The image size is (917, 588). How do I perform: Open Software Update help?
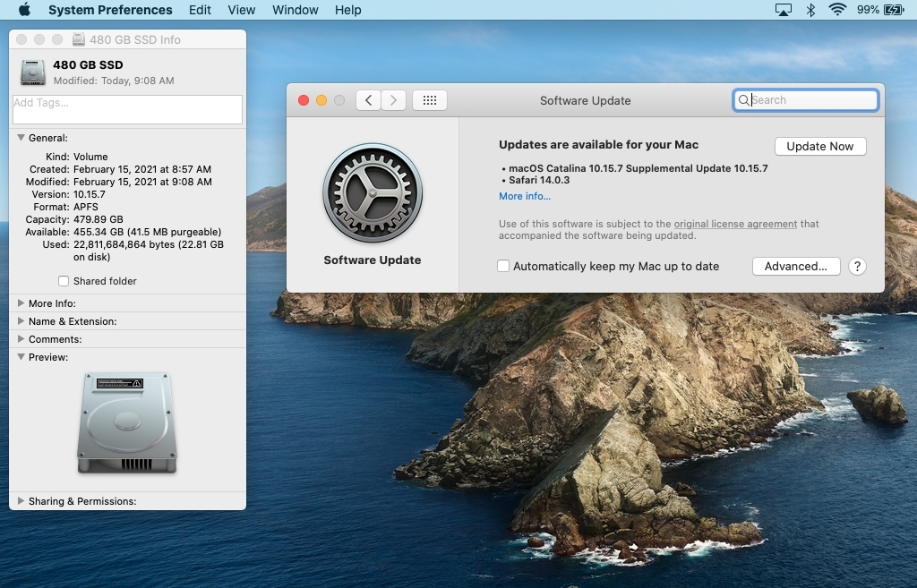click(857, 267)
